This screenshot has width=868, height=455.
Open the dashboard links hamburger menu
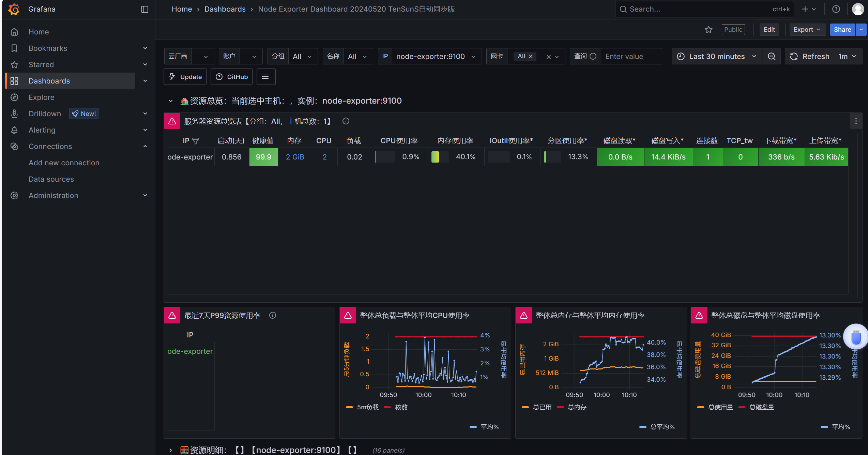[x=265, y=77]
